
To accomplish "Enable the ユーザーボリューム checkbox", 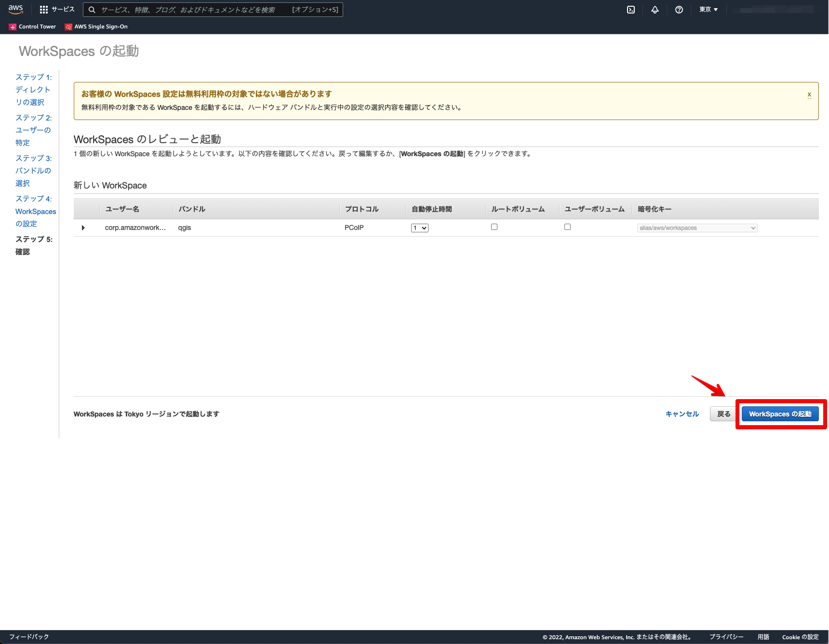I will 567,227.
